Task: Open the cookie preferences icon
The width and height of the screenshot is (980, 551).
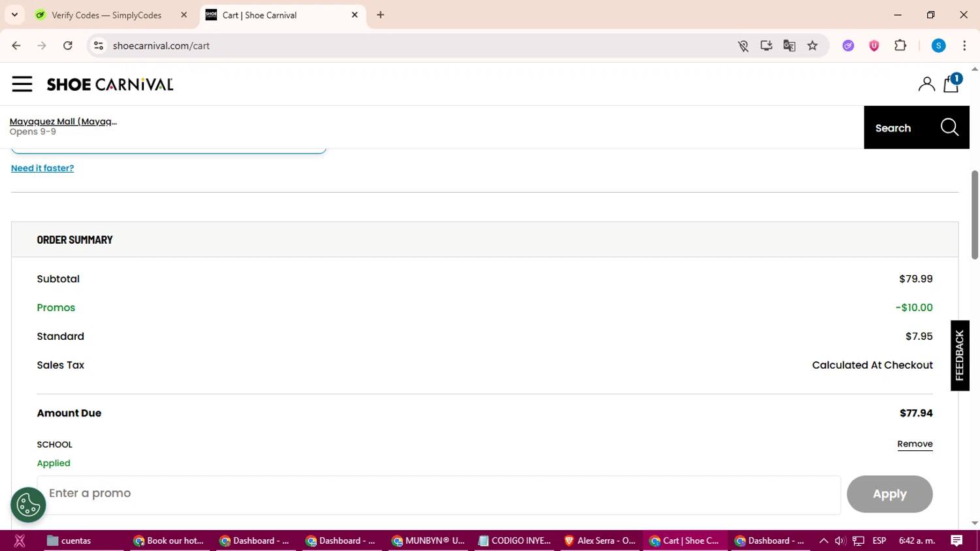Action: [28, 505]
